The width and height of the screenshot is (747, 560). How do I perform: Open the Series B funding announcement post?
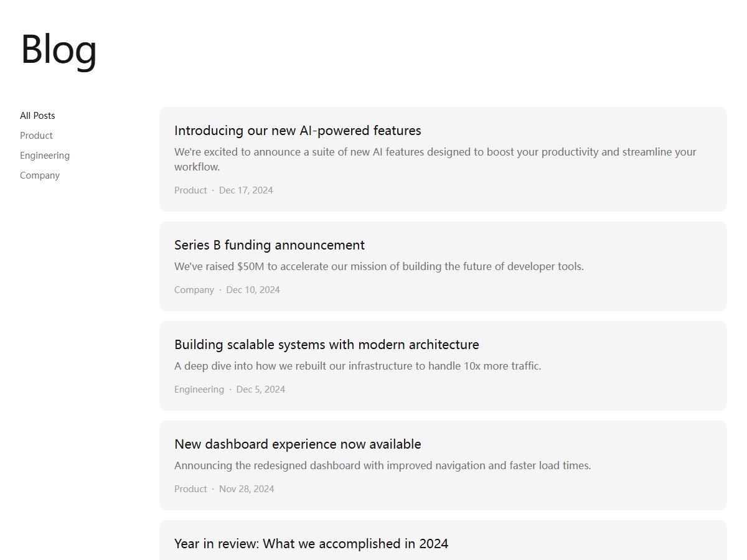(x=443, y=266)
